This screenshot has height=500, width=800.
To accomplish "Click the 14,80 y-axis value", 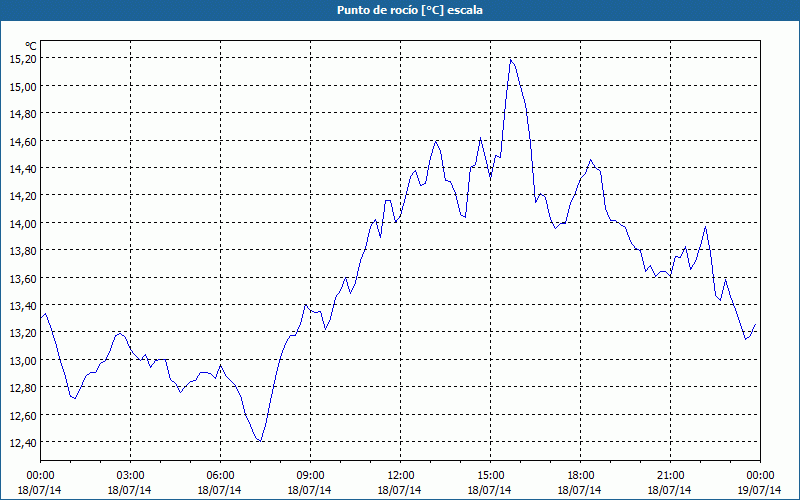I will [23, 114].
